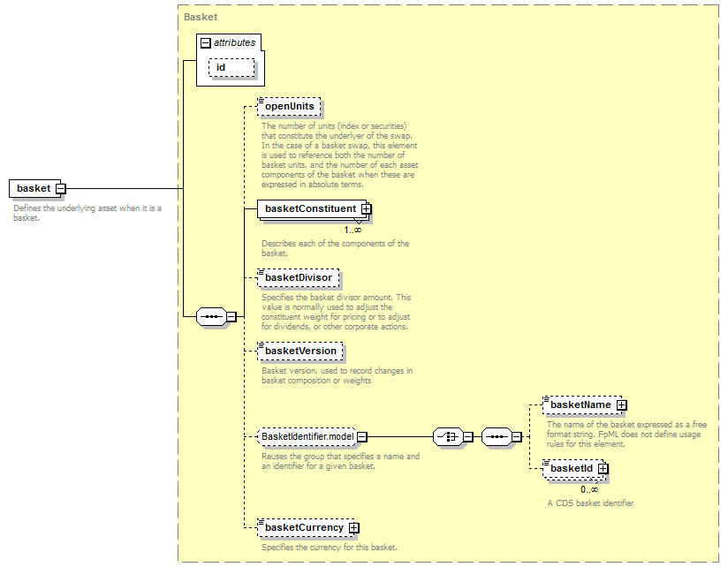Select the basket root element box
Screen dimensions: 728x567
[x=34, y=188]
